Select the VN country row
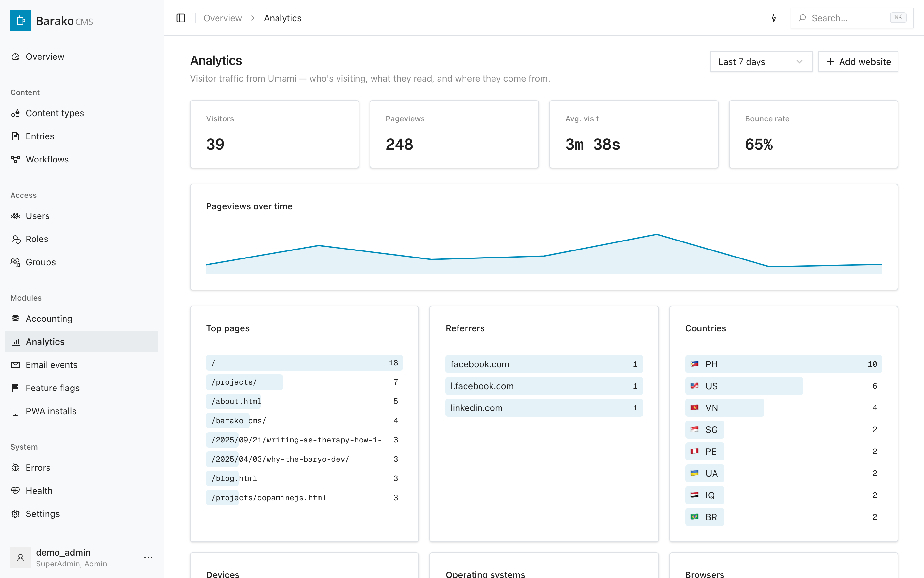This screenshot has width=924, height=578. tap(783, 408)
